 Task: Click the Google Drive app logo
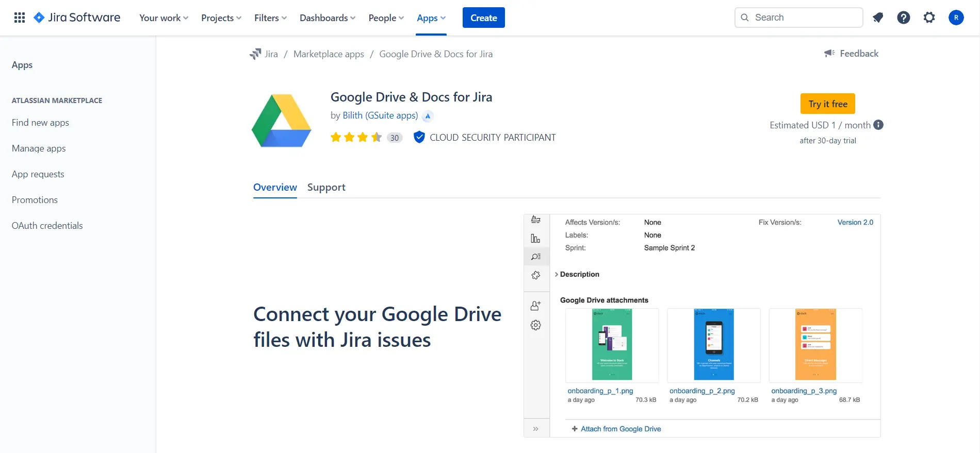pos(282,121)
